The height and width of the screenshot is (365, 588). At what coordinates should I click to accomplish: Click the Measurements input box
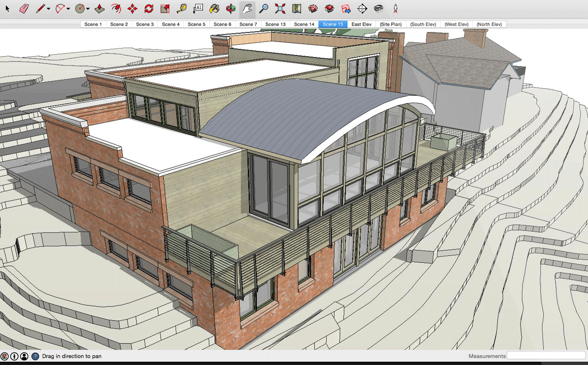pyautogui.click(x=546, y=356)
